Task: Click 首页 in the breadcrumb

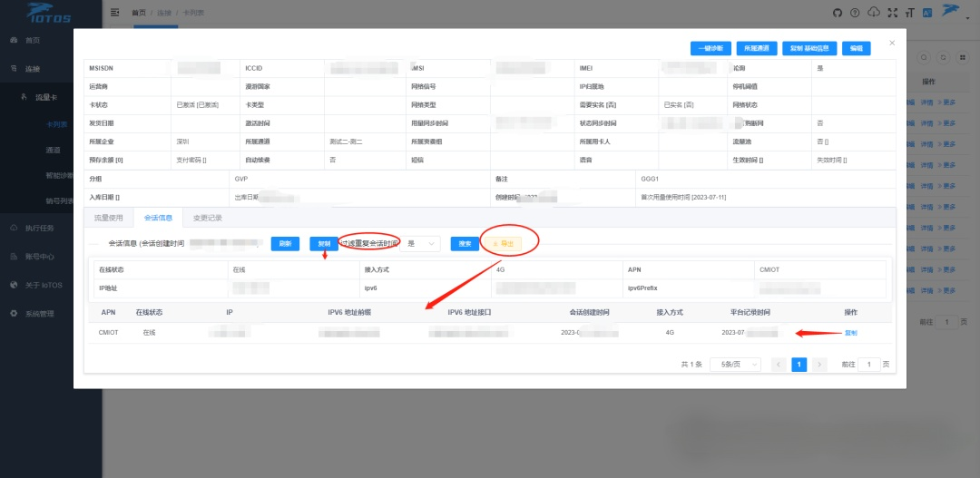Action: [x=139, y=13]
